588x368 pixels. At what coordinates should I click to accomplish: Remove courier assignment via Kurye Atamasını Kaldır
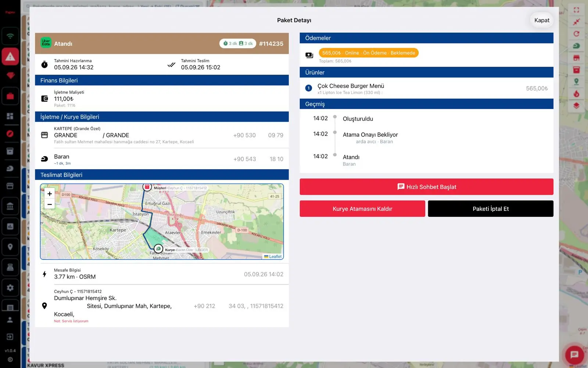[362, 209]
